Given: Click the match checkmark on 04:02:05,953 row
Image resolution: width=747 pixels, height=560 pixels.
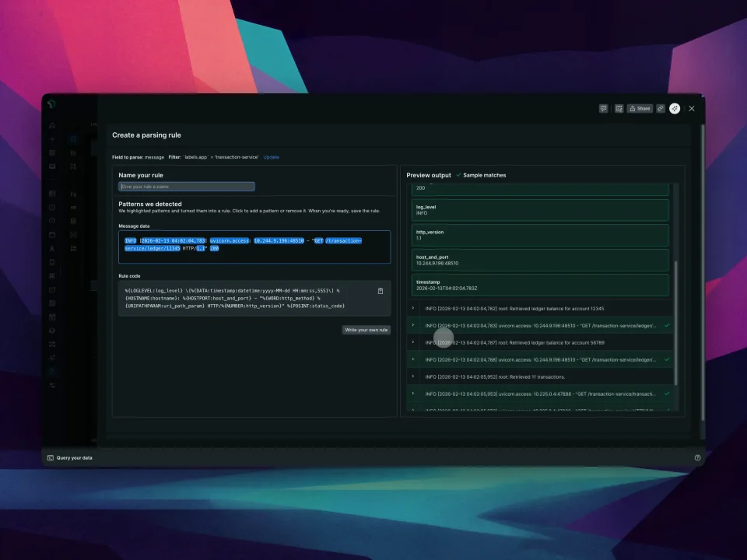Looking at the screenshot, I should click(667, 394).
